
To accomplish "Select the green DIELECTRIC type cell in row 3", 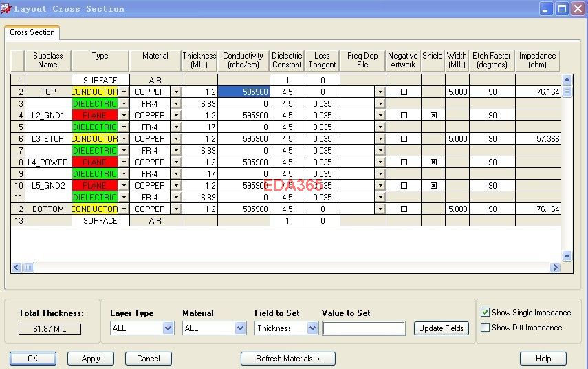I will point(96,103).
